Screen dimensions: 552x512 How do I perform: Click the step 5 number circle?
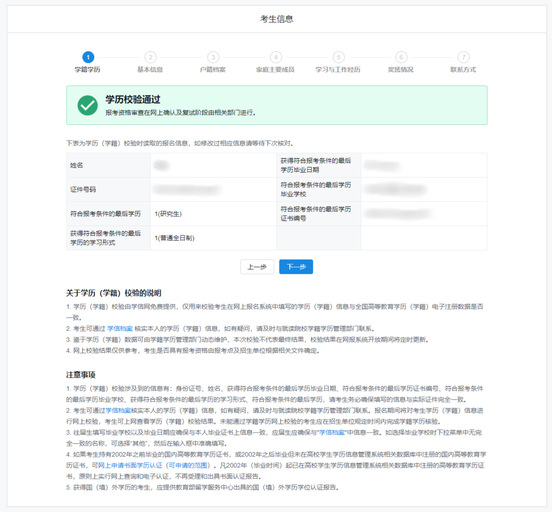click(338, 57)
